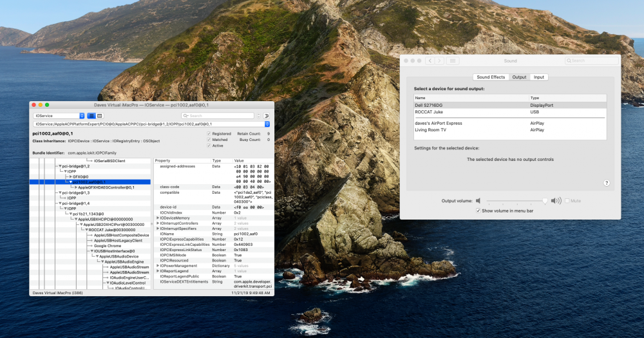
Task: Switch to the Input tab
Action: (x=539, y=77)
